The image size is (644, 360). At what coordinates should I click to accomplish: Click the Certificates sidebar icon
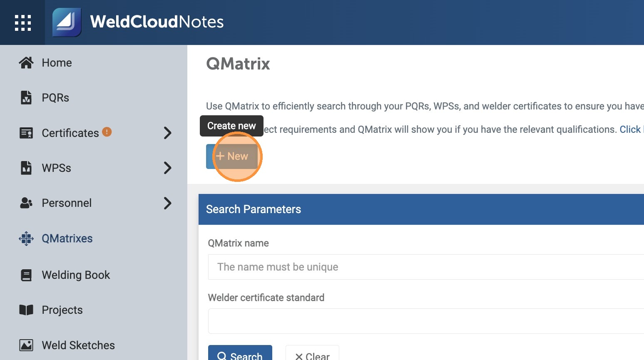26,133
